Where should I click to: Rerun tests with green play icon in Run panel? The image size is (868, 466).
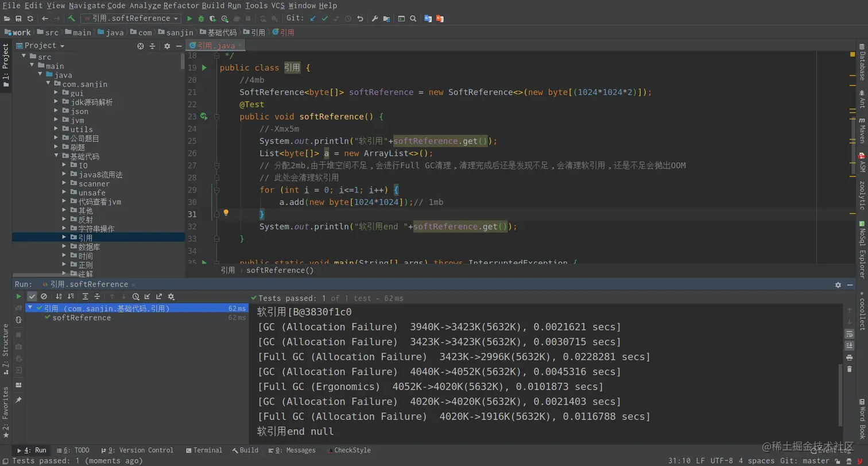pyautogui.click(x=19, y=296)
